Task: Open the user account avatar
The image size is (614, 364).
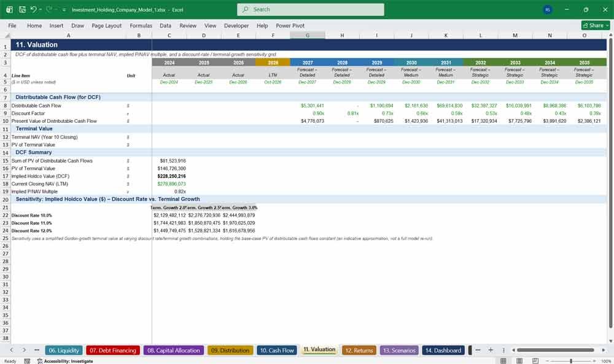Action: coord(548,10)
